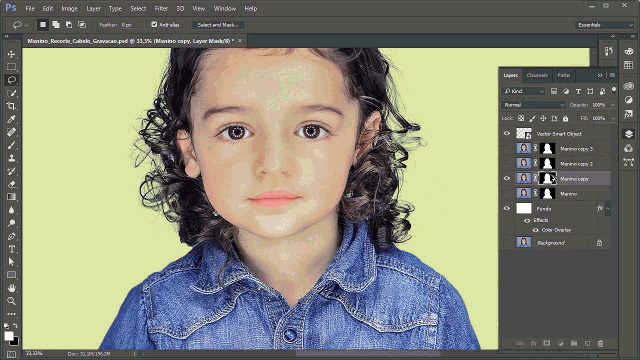Select the Crop tool

(11, 106)
